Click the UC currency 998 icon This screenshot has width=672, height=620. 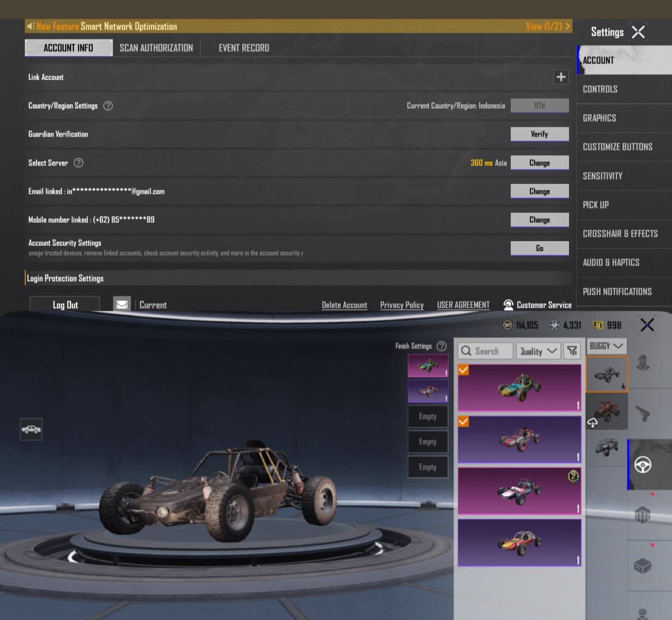coord(598,325)
